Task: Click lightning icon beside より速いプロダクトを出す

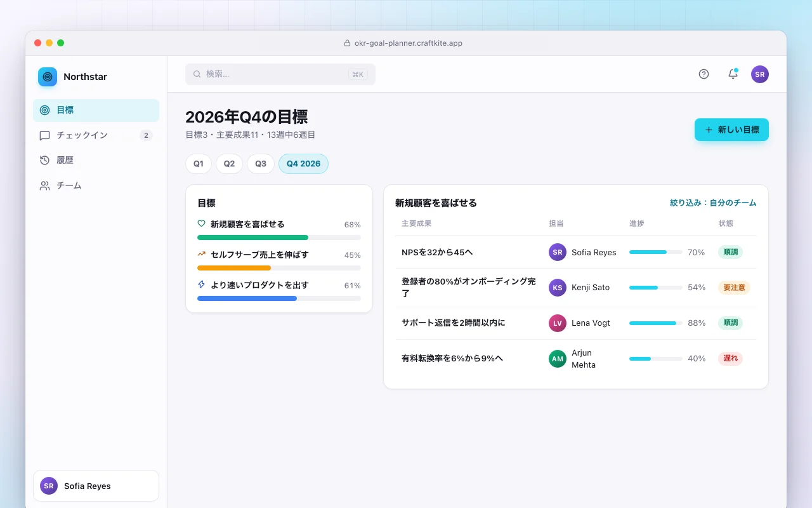Action: (x=202, y=284)
